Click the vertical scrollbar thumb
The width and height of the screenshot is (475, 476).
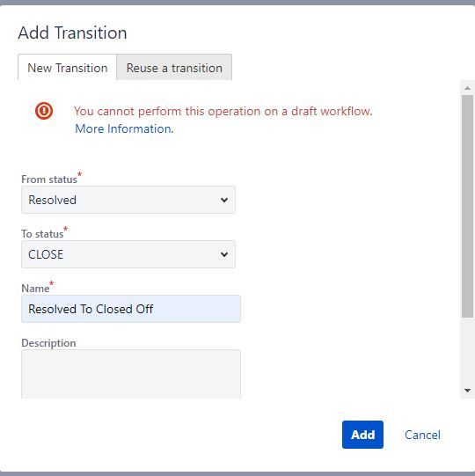(x=467, y=207)
